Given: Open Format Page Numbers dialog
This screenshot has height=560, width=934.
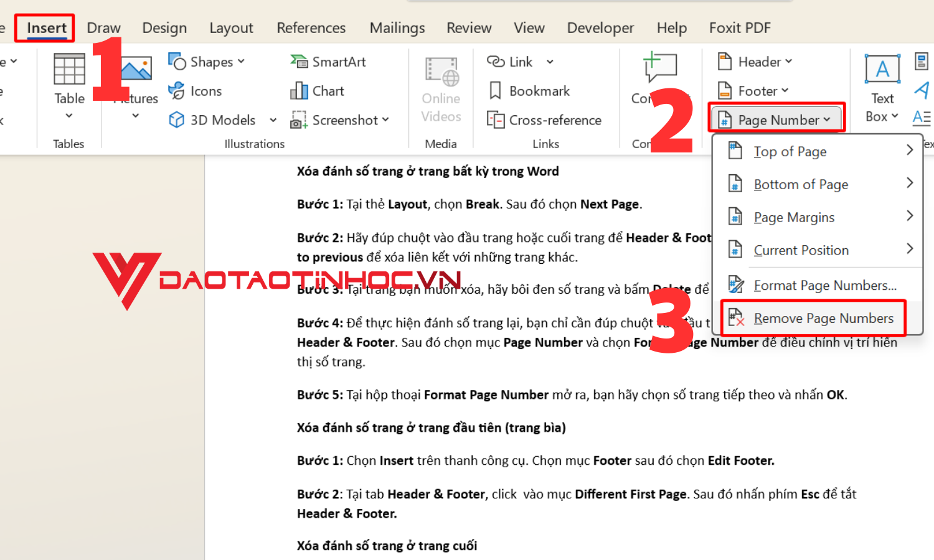Looking at the screenshot, I should coord(825,285).
